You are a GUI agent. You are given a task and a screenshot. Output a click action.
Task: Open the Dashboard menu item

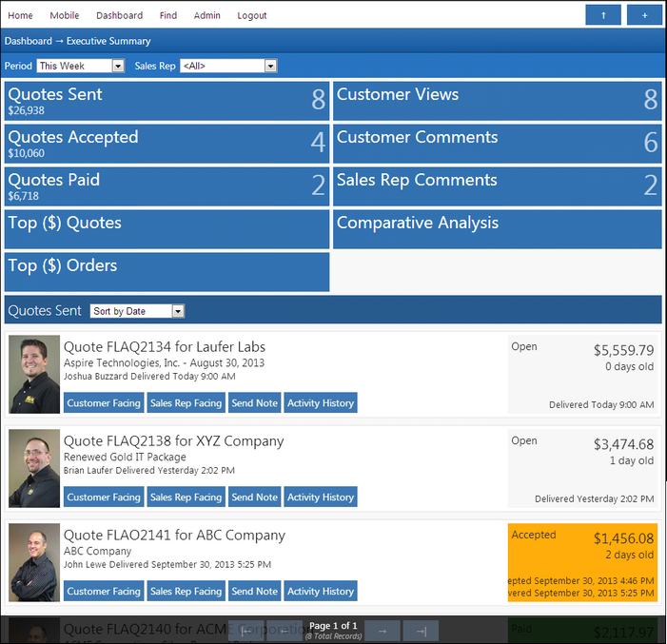119,15
